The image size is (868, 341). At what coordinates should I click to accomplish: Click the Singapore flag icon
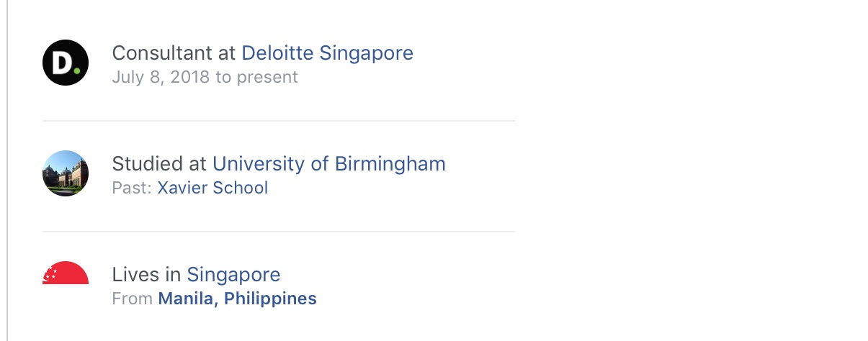(x=66, y=273)
